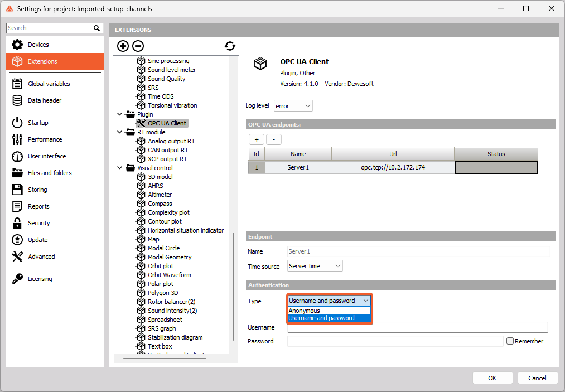Choose Username and password list option
Image resolution: width=565 pixels, height=392 pixels.
[x=329, y=318]
